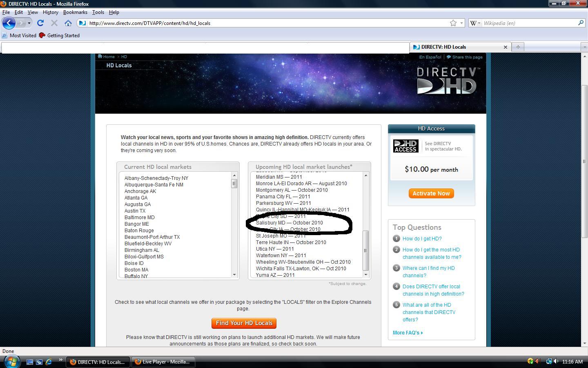Open the Windows Start orb
Image resolution: width=588 pixels, height=368 pixels.
(x=11, y=361)
